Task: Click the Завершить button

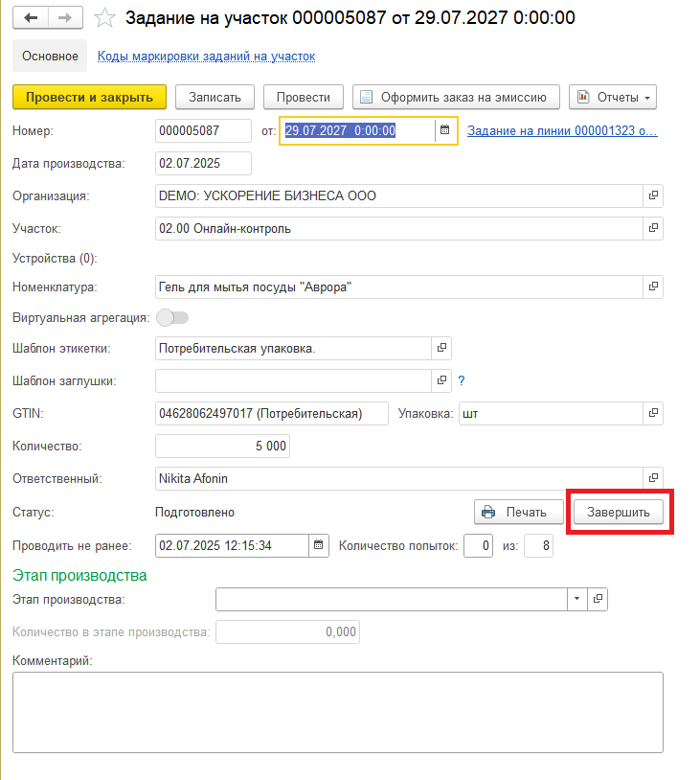Action: click(x=619, y=512)
